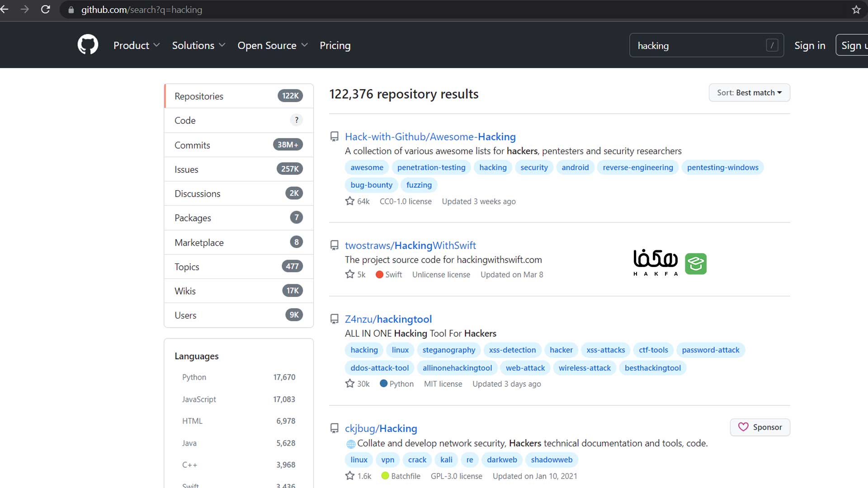Open Hack-with-Github/Awesome-Hacking repository

tap(430, 136)
